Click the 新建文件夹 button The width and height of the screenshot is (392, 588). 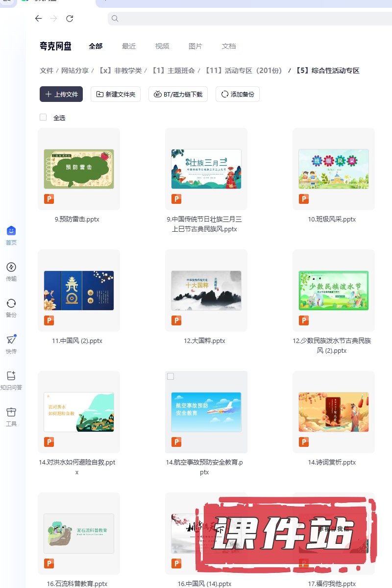tap(116, 94)
